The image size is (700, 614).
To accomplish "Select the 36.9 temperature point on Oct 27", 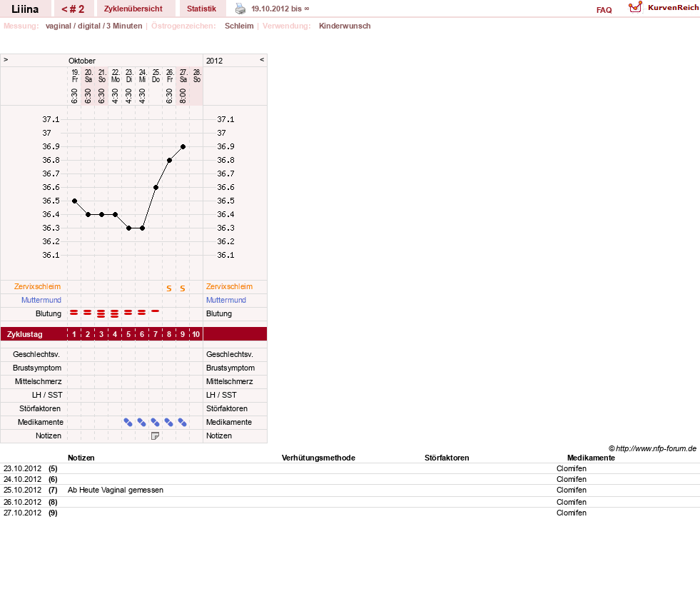I will pos(183,146).
